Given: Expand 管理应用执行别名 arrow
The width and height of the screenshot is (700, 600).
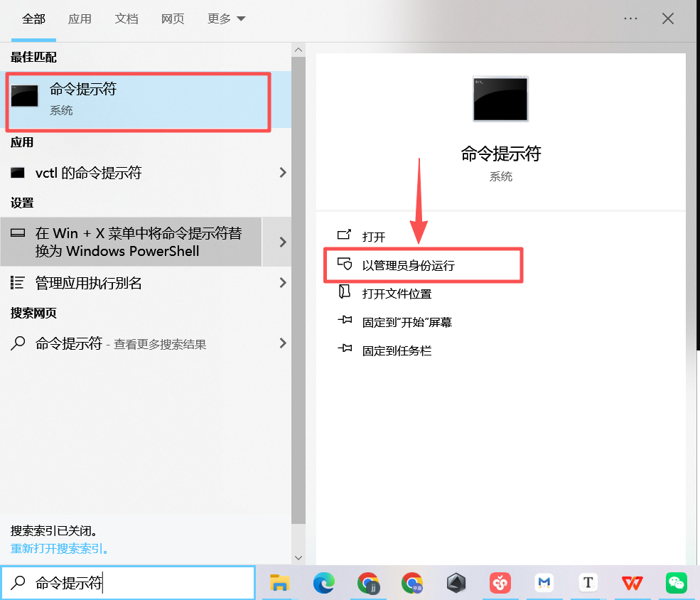Looking at the screenshot, I should tap(283, 283).
